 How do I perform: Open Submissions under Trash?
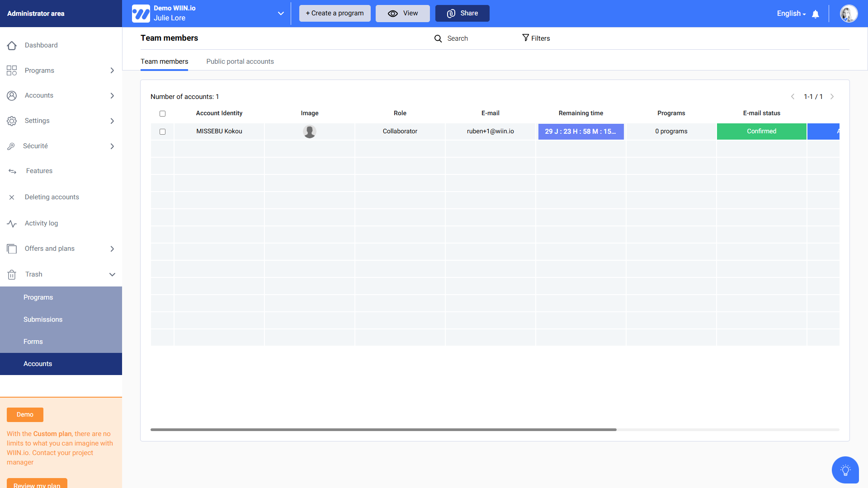click(43, 319)
